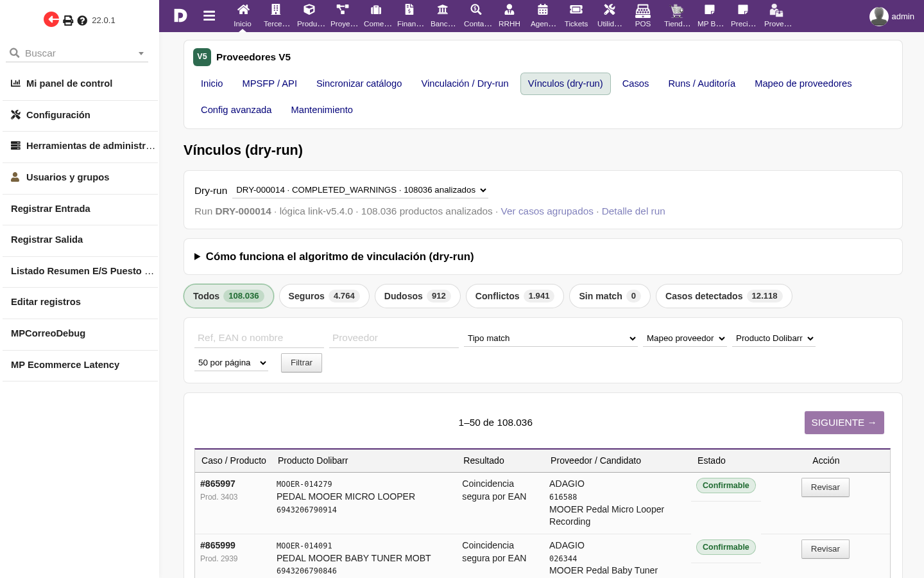Select the Dudosos 912 filter pill
Screen dimensions: 924x578
click(x=418, y=296)
